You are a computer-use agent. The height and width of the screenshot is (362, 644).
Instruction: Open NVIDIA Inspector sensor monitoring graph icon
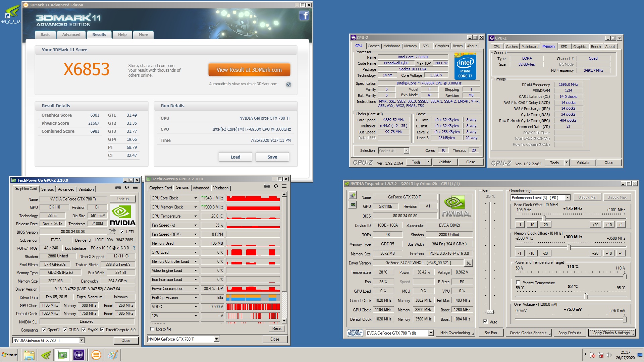[353, 205]
